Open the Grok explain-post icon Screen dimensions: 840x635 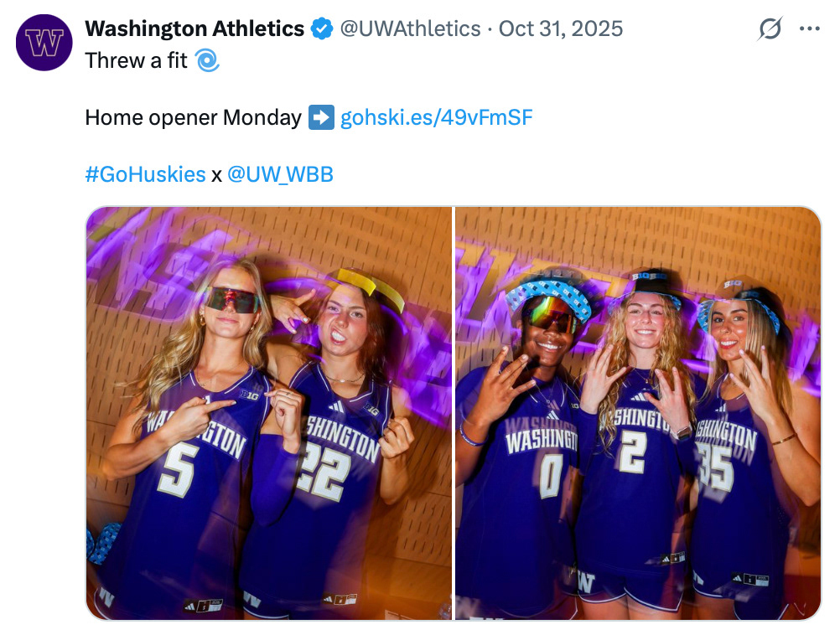point(770,29)
